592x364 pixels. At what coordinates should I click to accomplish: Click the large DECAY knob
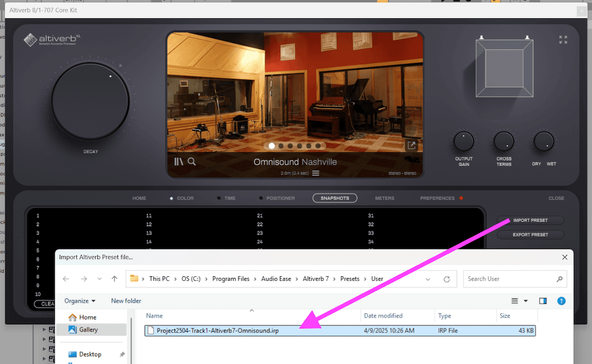point(90,101)
